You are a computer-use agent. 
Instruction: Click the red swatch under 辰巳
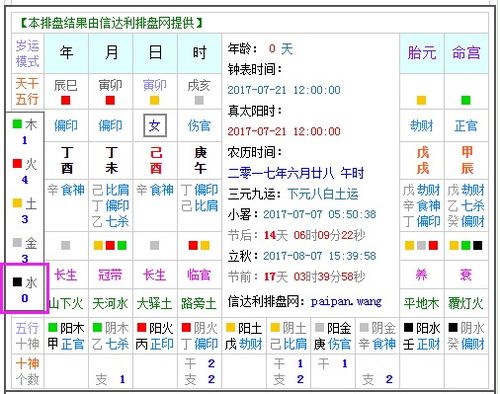[66, 100]
